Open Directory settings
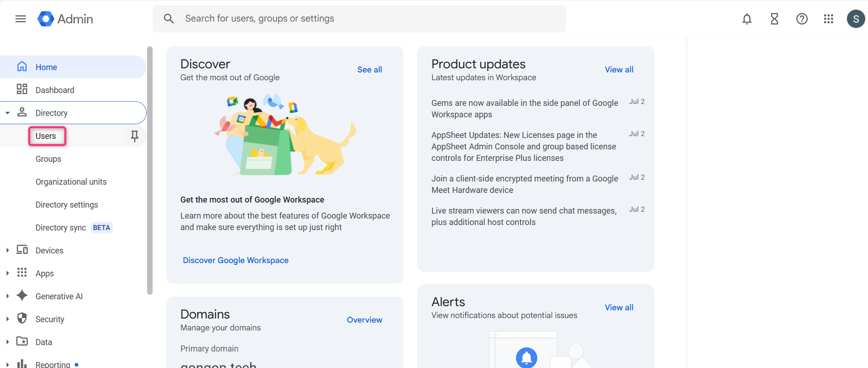Viewport: 868px width, 368px height. coord(67,205)
